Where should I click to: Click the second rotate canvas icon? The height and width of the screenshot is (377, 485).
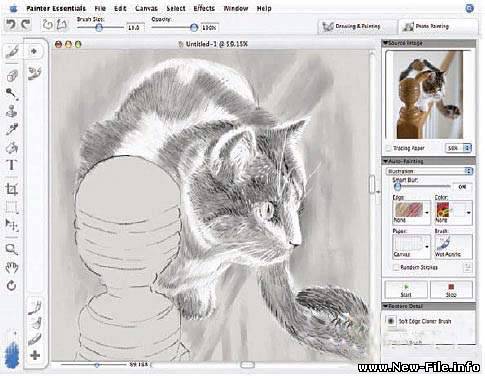(x=62, y=25)
